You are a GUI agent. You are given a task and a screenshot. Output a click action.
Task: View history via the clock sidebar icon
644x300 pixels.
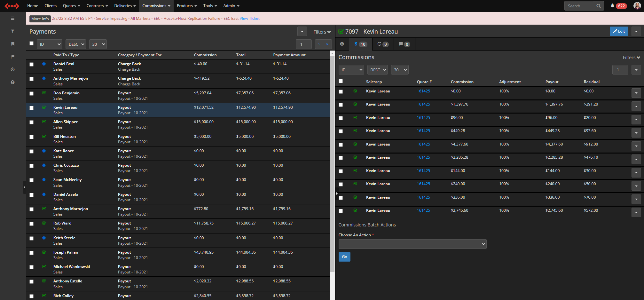coord(12,69)
